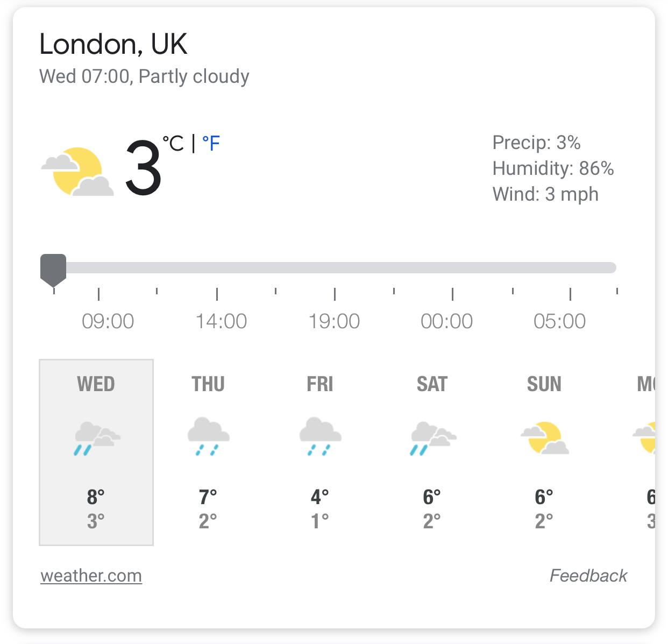Switch temperature to Fahrenheit
This screenshot has width=668, height=644.
click(211, 144)
